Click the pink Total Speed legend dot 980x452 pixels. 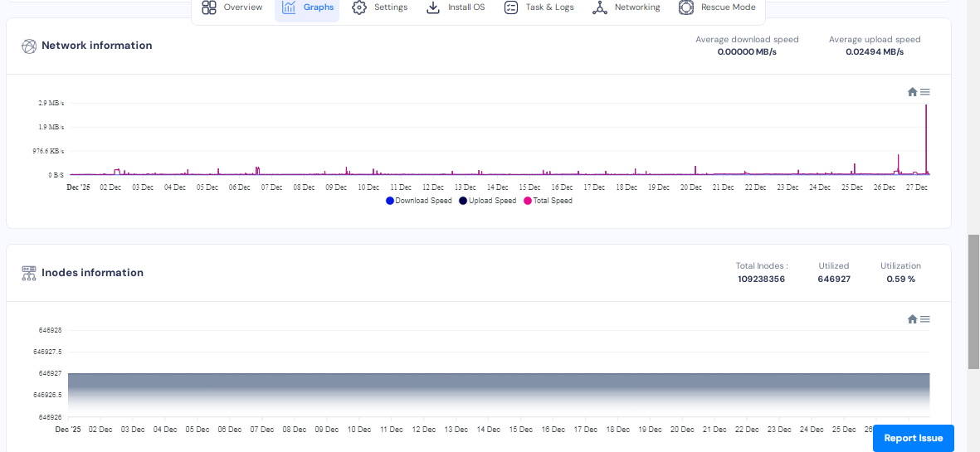pos(528,201)
